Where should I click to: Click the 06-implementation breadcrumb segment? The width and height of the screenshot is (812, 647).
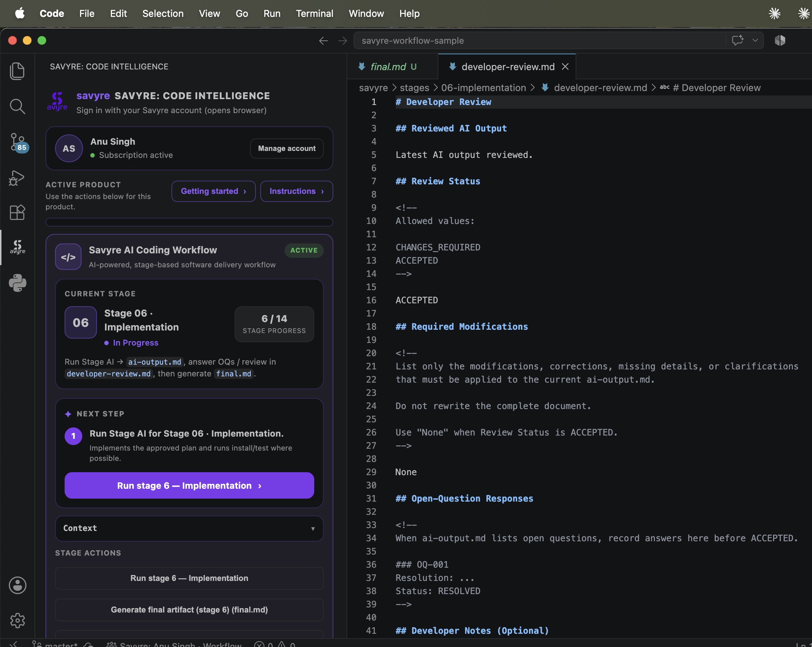(x=483, y=88)
